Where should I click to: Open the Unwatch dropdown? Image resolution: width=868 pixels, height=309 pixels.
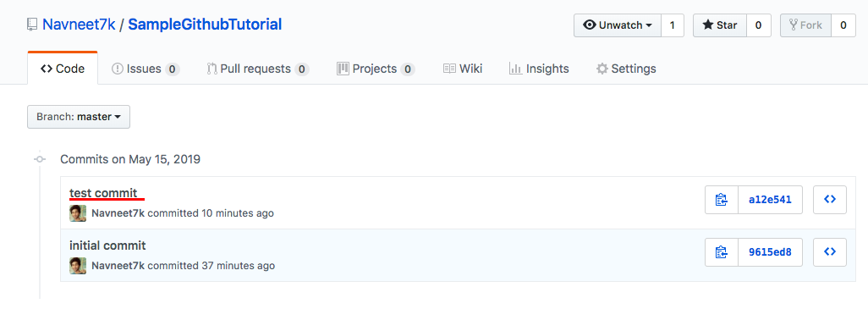(x=618, y=25)
